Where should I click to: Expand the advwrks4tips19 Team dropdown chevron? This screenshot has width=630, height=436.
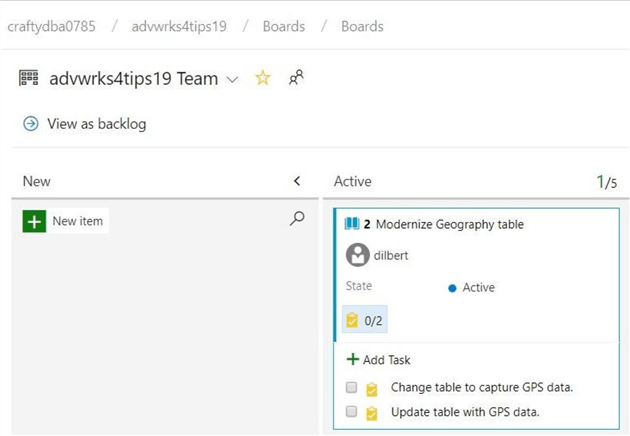point(233,79)
